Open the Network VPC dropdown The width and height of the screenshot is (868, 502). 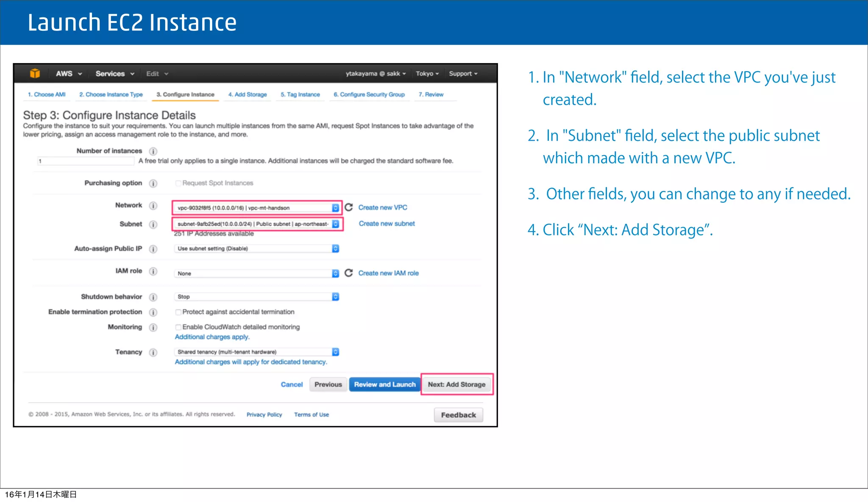point(257,208)
